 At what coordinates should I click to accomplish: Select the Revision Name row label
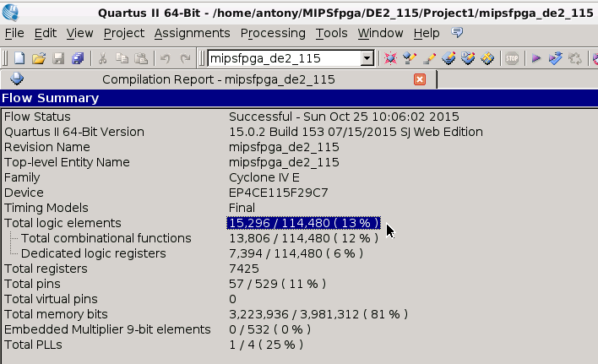[47, 147]
